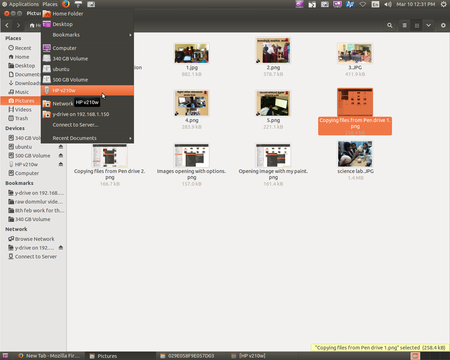Select 4.png thumbnail
The width and height of the screenshot is (450, 360).
coord(192,103)
